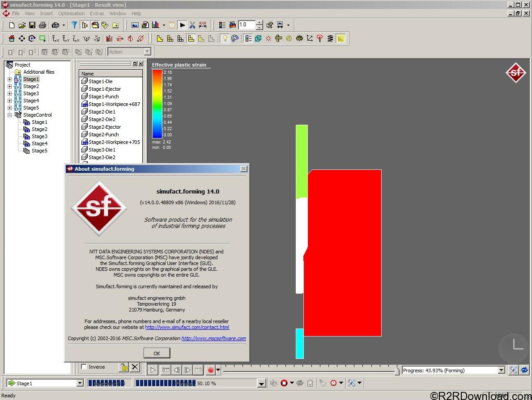Open the Extras menu
532x400 pixels.
point(97,13)
